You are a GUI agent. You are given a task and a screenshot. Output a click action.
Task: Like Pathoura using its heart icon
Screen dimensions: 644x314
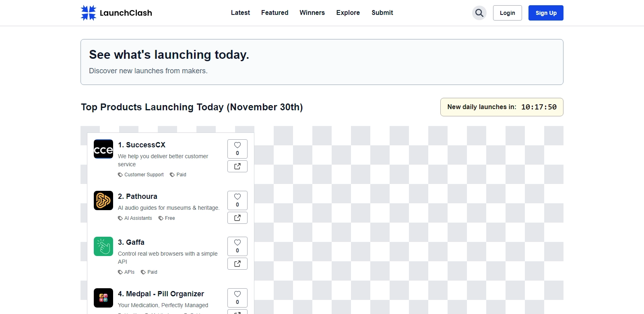coord(237,200)
